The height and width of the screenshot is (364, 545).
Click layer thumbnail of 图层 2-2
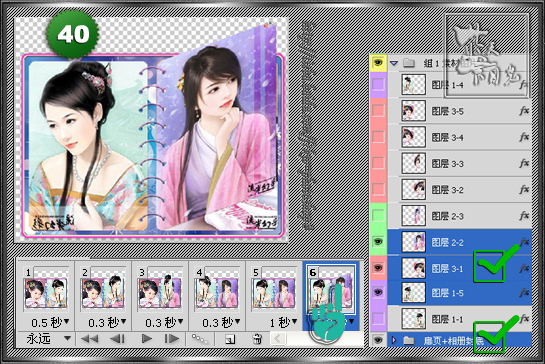click(414, 242)
